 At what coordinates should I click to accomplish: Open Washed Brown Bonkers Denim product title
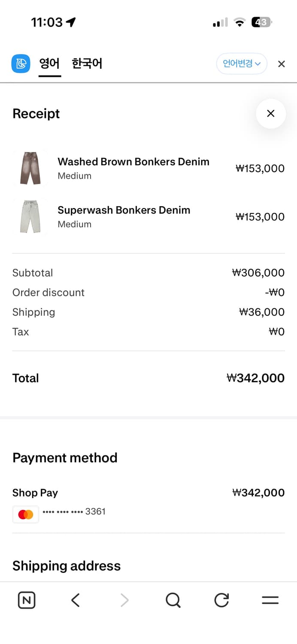(133, 162)
